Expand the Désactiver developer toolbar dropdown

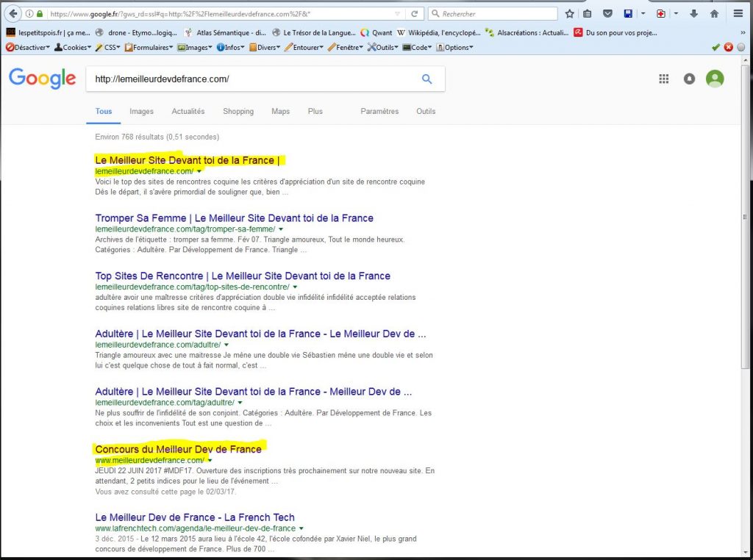pyautogui.click(x=28, y=47)
